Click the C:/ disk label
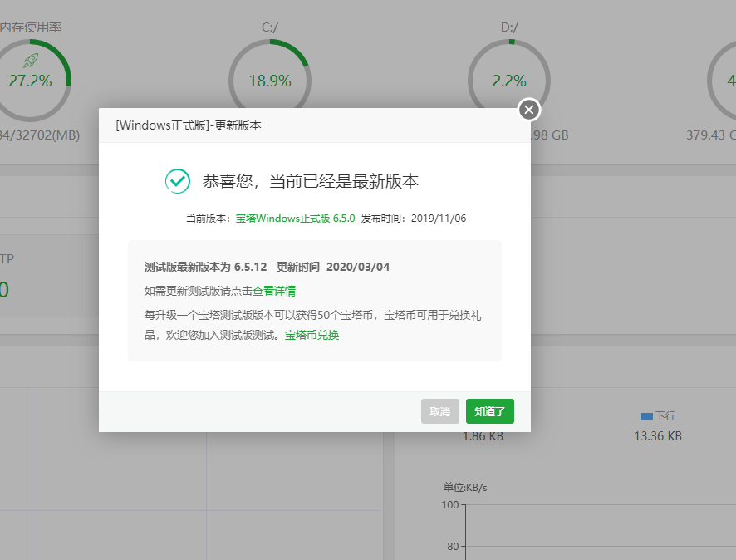Screen dimensions: 736x560 (x=270, y=27)
